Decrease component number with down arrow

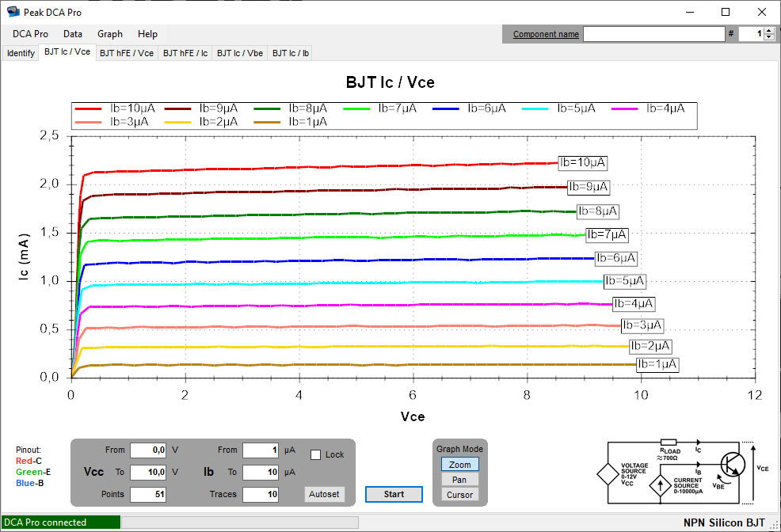click(x=769, y=37)
